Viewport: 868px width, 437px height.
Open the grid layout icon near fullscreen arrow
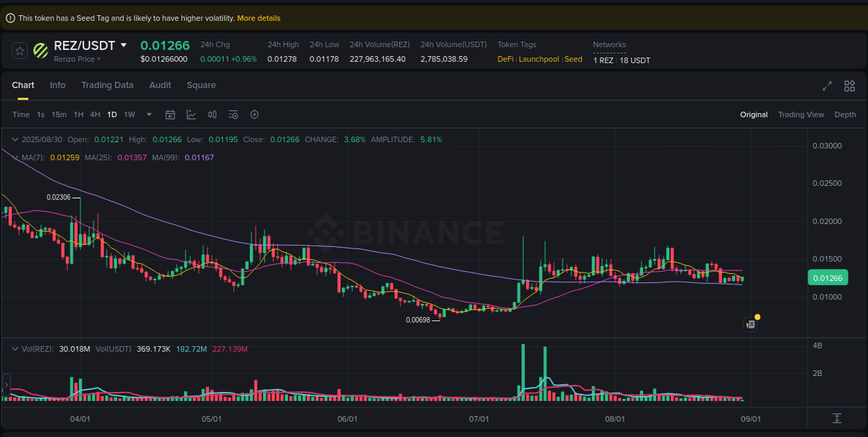coord(849,86)
